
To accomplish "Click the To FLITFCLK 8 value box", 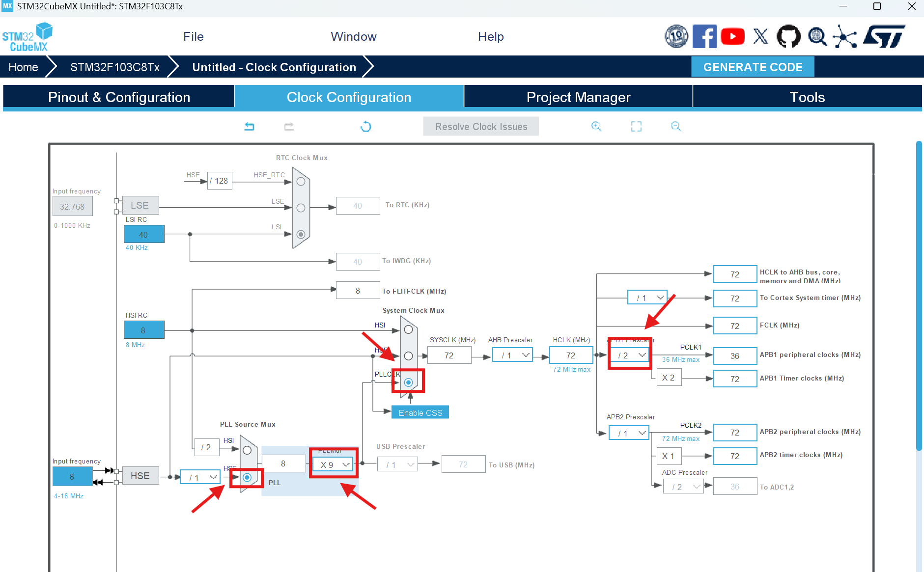I will tap(358, 291).
